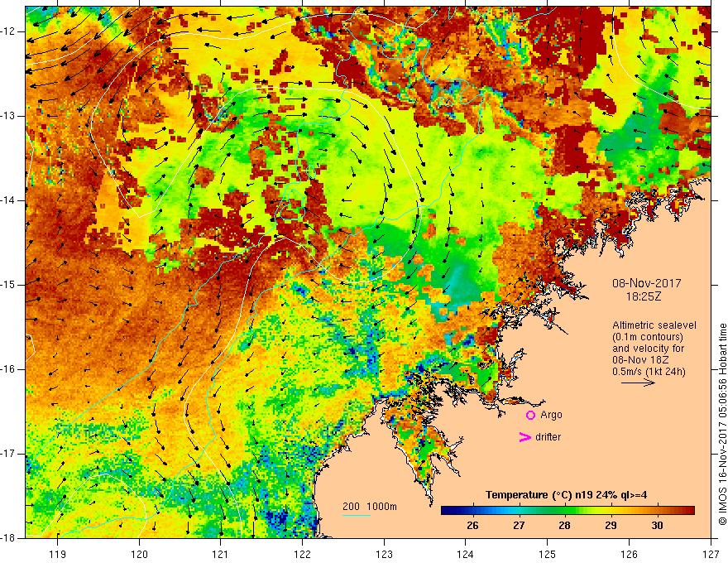
Task: Click 'and velocity for' caption line
Action: pos(648,349)
